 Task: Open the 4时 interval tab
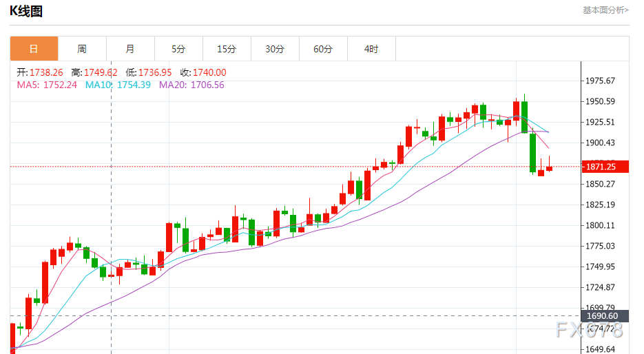371,49
